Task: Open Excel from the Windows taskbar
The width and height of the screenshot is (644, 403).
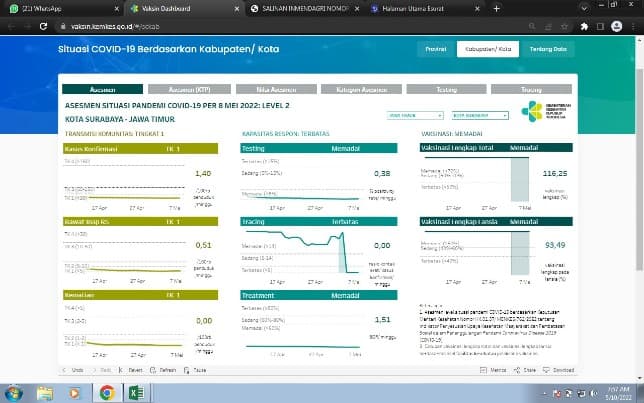Action: click(x=133, y=392)
